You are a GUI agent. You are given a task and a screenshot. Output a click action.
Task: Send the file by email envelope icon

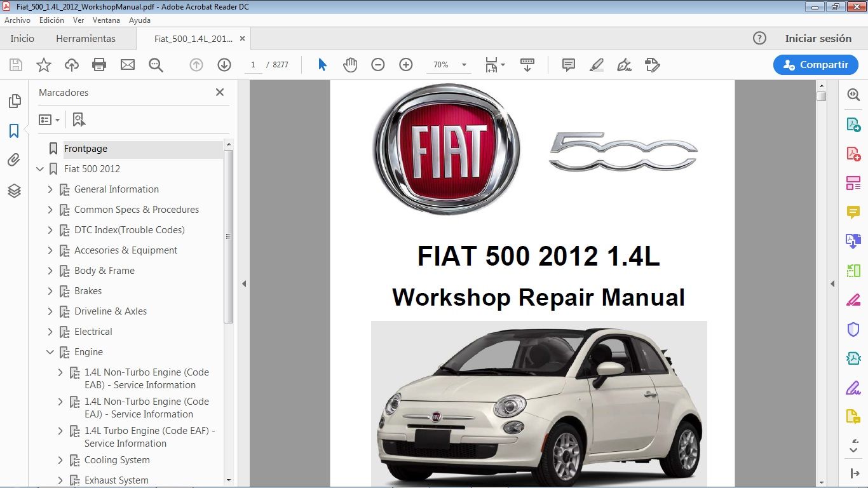click(x=128, y=65)
